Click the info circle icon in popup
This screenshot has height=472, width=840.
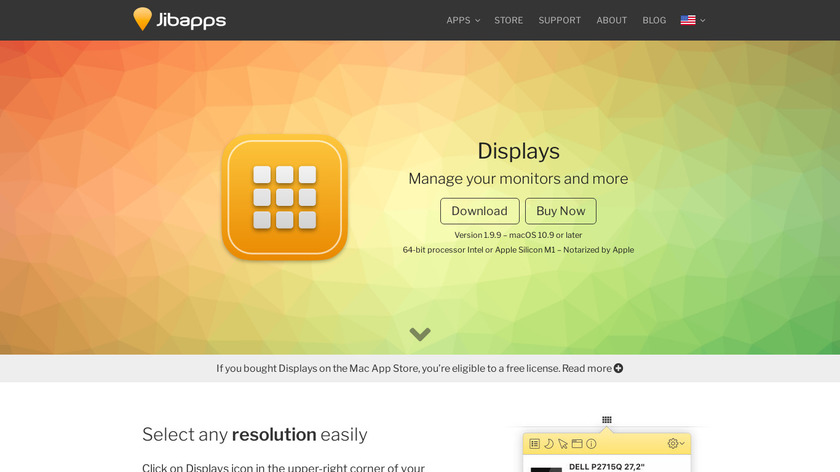591,444
